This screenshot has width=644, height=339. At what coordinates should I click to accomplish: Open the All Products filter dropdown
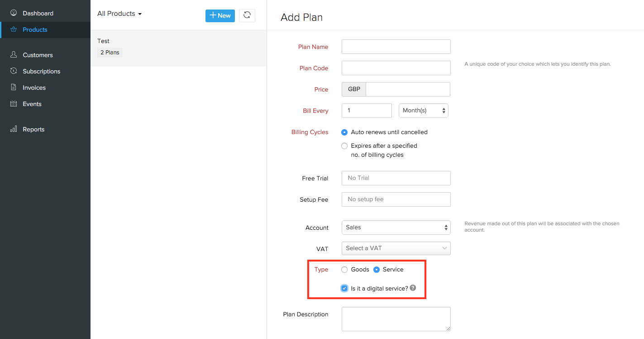tap(119, 14)
